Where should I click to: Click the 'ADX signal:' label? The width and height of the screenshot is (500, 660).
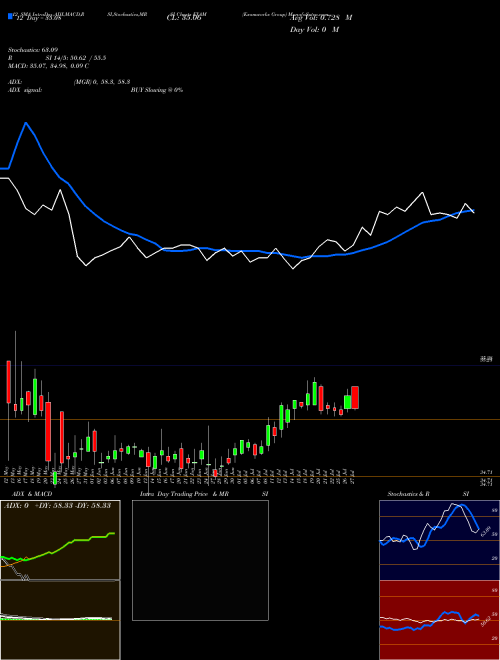point(25,90)
